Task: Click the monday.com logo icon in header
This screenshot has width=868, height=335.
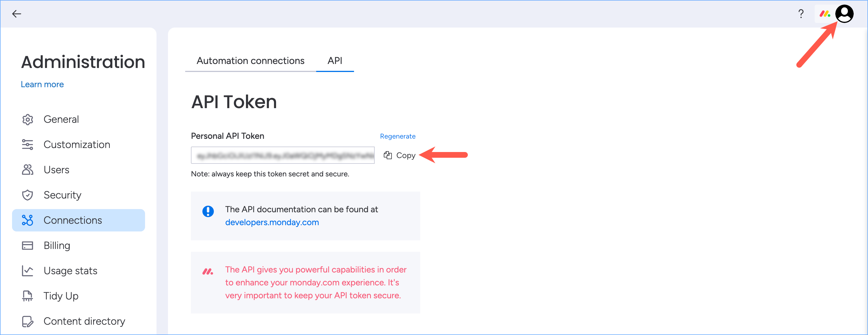Action: [824, 14]
